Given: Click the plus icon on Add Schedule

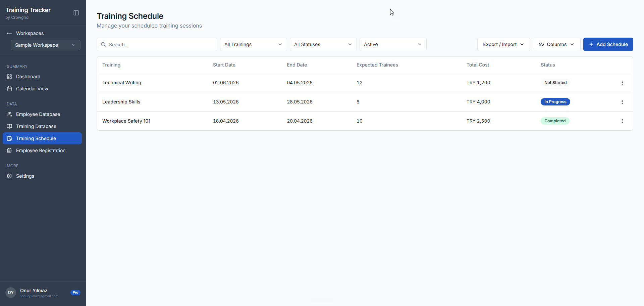Looking at the screenshot, I should (591, 44).
